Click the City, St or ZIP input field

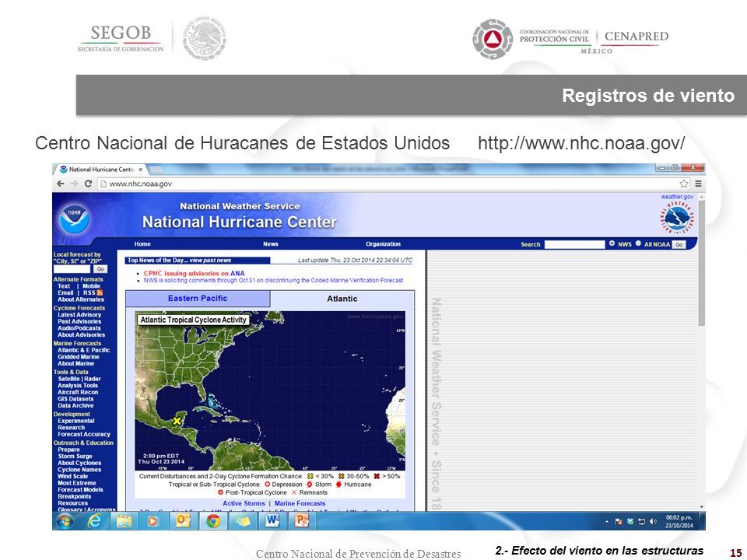[72, 269]
